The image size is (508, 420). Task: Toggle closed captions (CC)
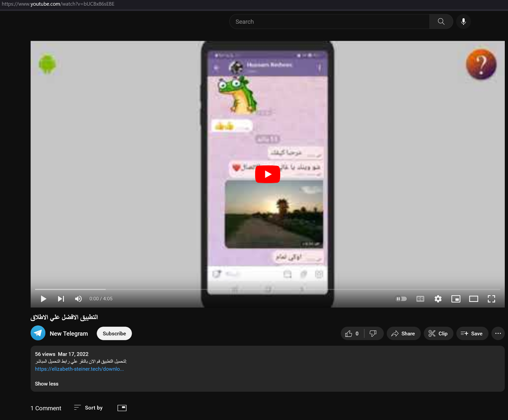420,299
